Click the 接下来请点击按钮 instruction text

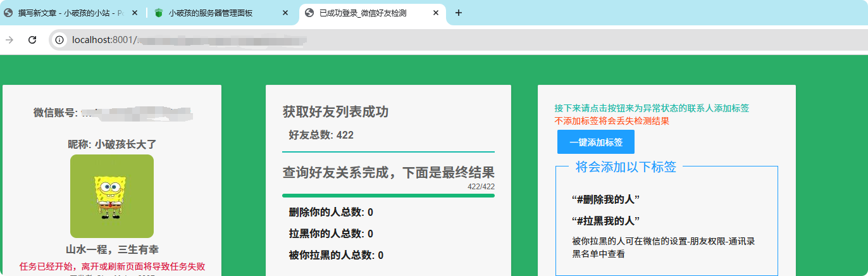tap(652, 108)
